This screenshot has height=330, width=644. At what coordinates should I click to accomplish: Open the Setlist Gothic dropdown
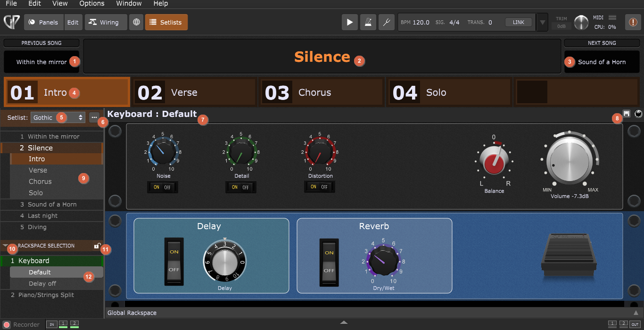click(57, 117)
